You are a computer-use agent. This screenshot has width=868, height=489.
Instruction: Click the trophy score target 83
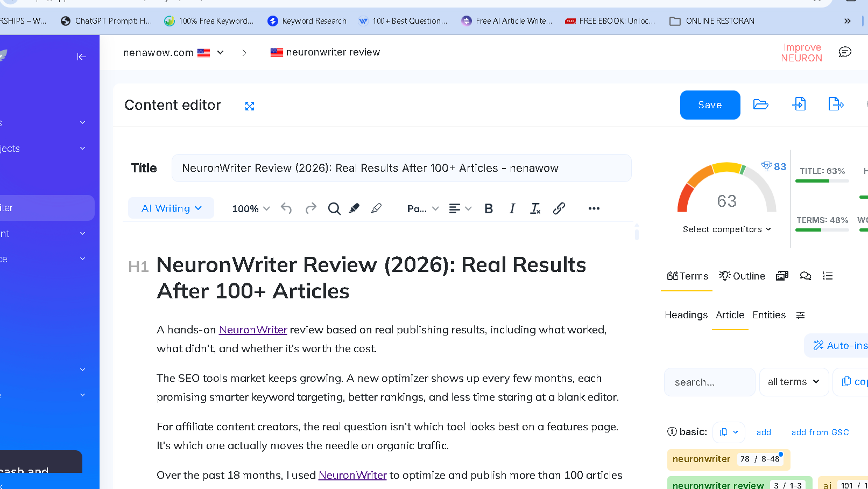774,166
